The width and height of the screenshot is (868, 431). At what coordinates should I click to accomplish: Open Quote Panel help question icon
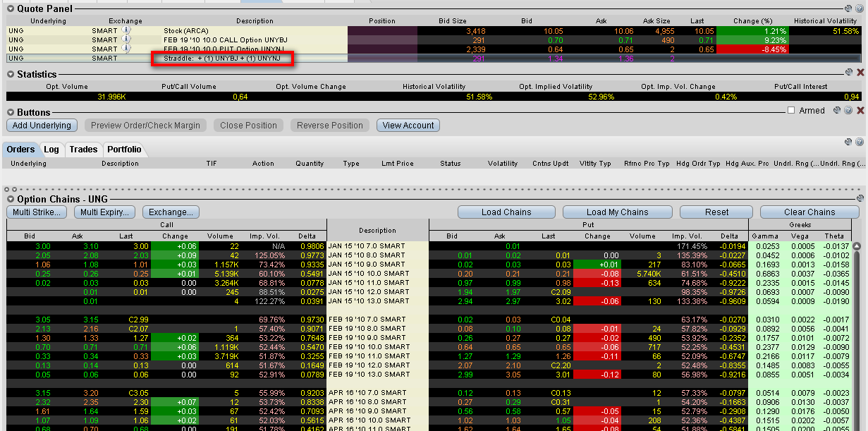860,8
